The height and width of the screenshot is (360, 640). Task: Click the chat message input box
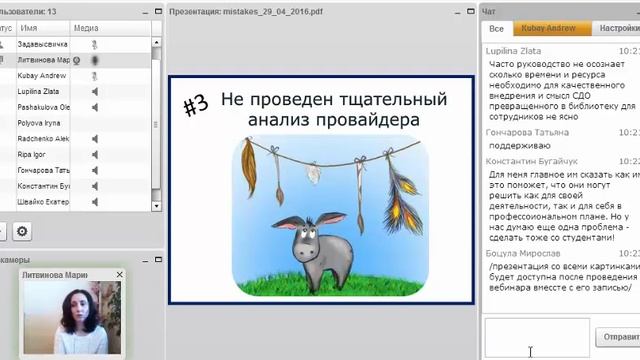pyautogui.click(x=537, y=338)
